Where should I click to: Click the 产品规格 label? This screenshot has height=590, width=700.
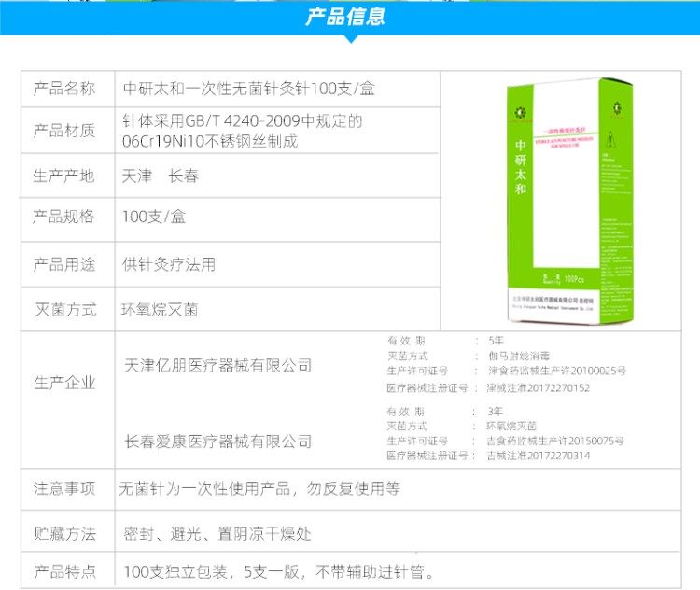[63, 217]
